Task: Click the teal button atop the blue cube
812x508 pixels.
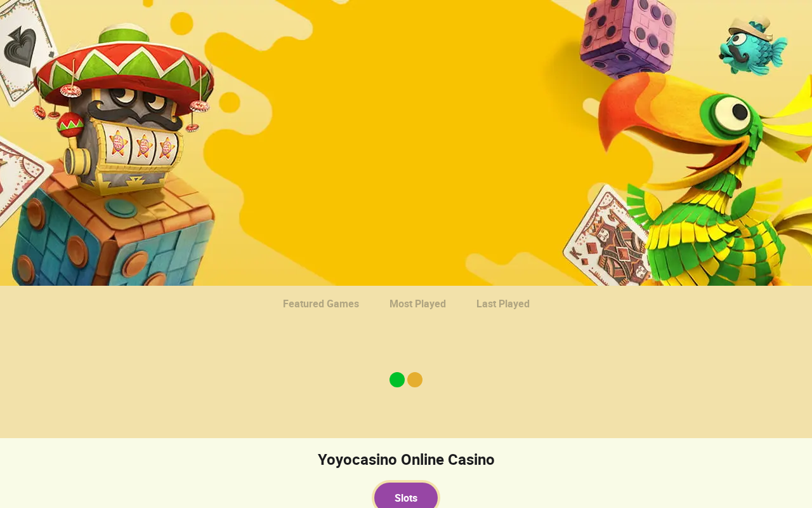Action: pos(122,208)
